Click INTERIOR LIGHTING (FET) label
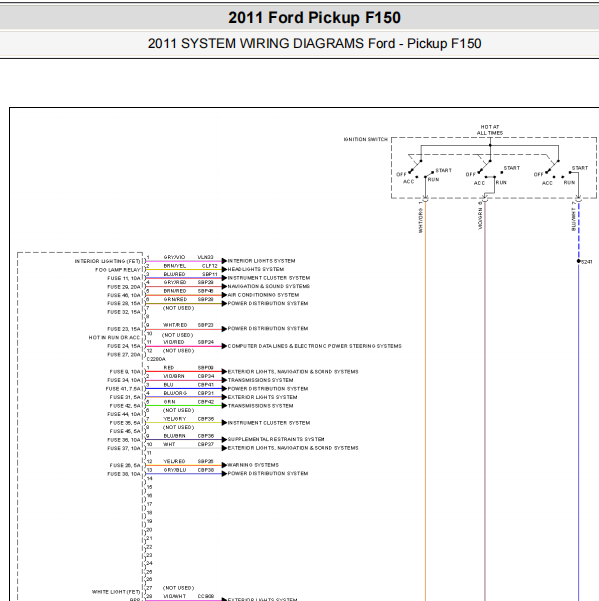599x601 pixels. [107, 261]
